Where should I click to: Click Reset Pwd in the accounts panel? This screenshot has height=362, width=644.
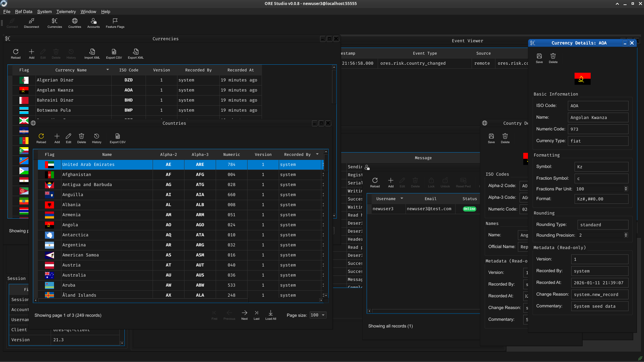(463, 182)
